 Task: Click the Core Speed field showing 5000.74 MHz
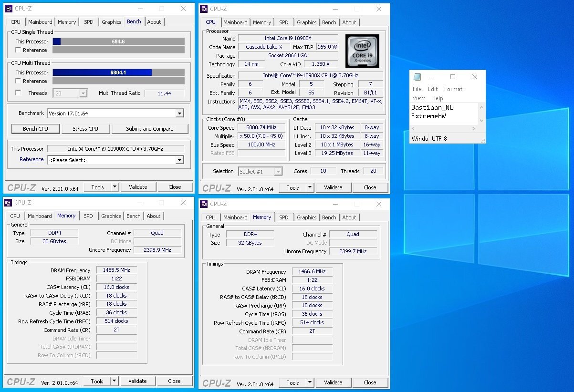261,128
